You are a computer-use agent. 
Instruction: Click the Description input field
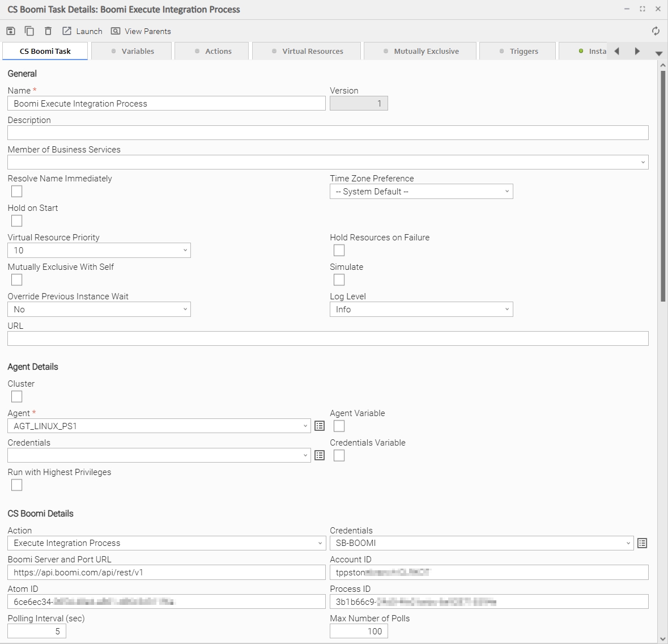328,133
